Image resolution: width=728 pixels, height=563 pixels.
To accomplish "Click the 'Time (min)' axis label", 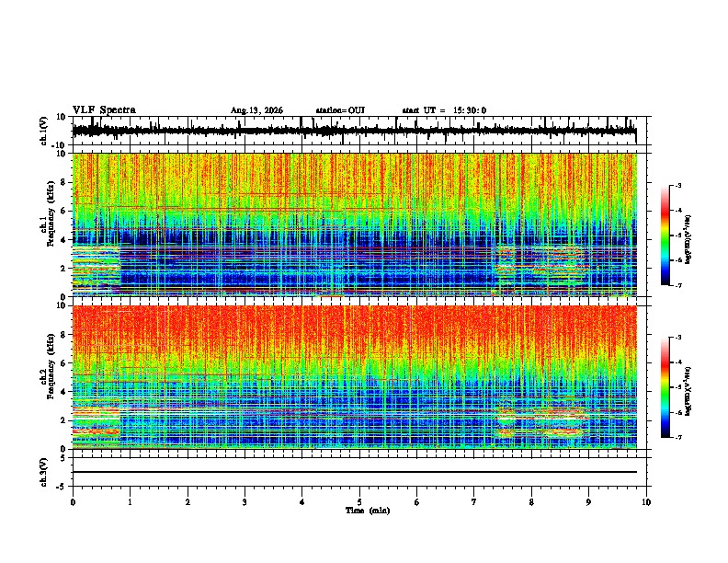I will (368, 511).
